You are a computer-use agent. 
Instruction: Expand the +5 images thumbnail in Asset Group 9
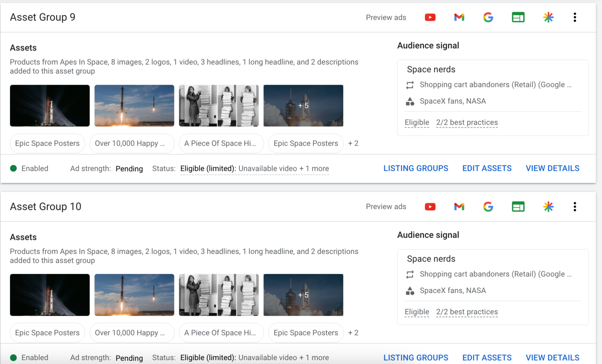(303, 105)
